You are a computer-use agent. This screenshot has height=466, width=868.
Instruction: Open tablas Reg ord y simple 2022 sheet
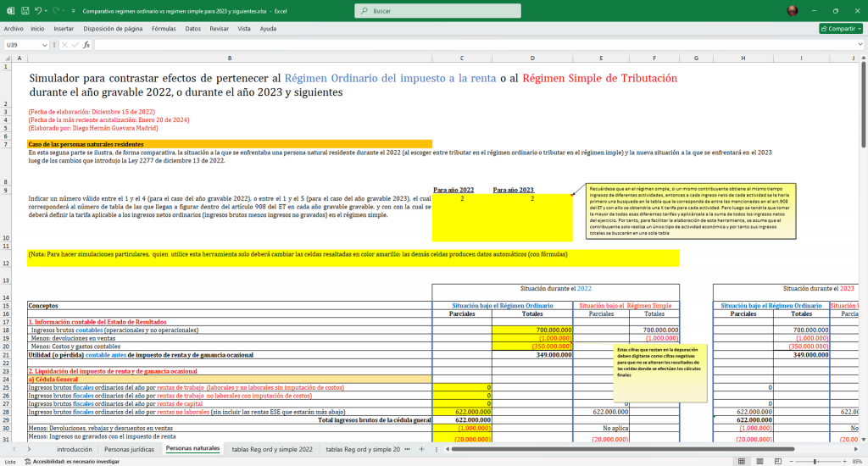point(272,449)
